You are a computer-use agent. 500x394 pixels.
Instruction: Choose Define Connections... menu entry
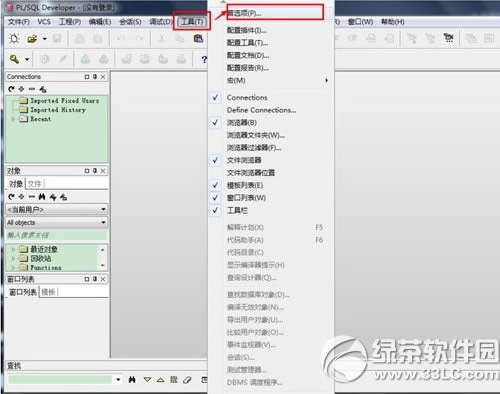click(x=261, y=110)
